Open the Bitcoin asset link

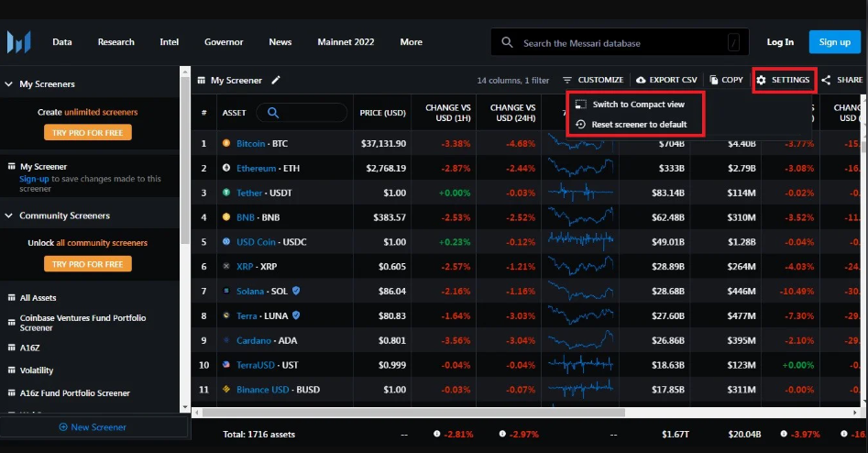point(251,143)
